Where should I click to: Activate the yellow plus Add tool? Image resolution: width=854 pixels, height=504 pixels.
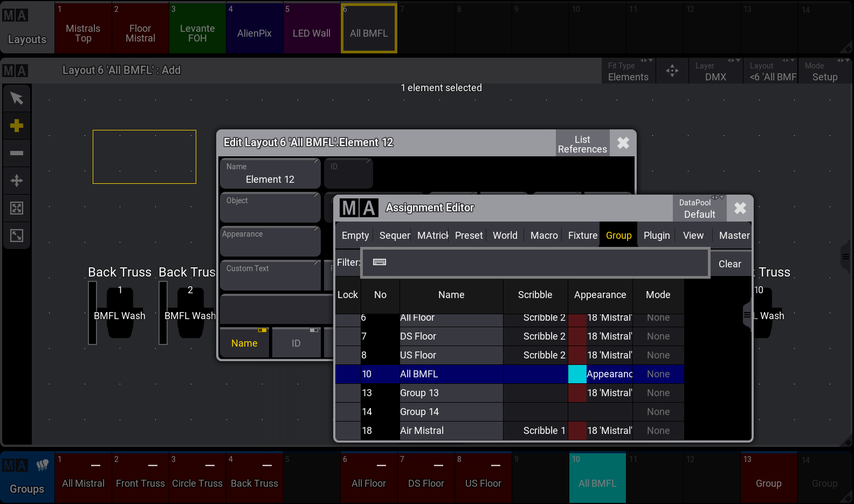(x=17, y=126)
